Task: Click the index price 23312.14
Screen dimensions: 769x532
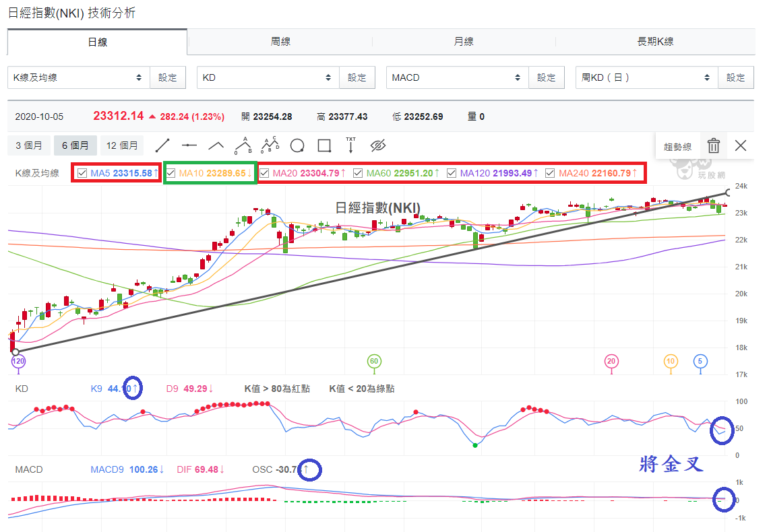Action: (118, 116)
